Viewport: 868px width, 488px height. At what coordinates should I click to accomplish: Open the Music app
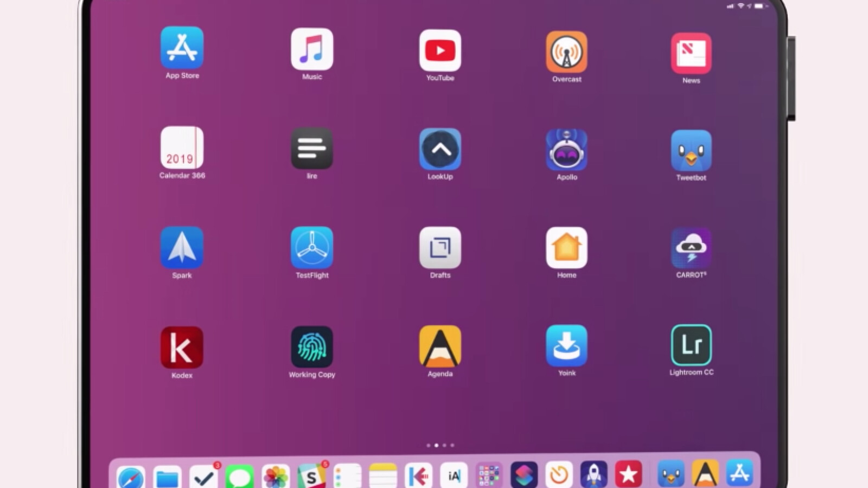(x=311, y=50)
